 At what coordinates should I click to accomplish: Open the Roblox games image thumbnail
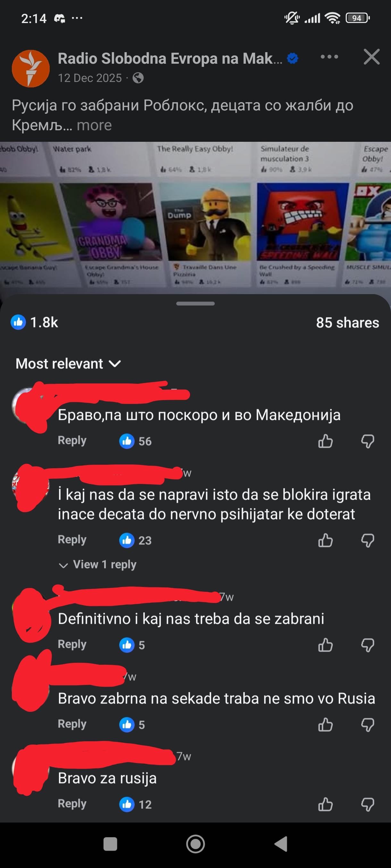tap(195, 218)
